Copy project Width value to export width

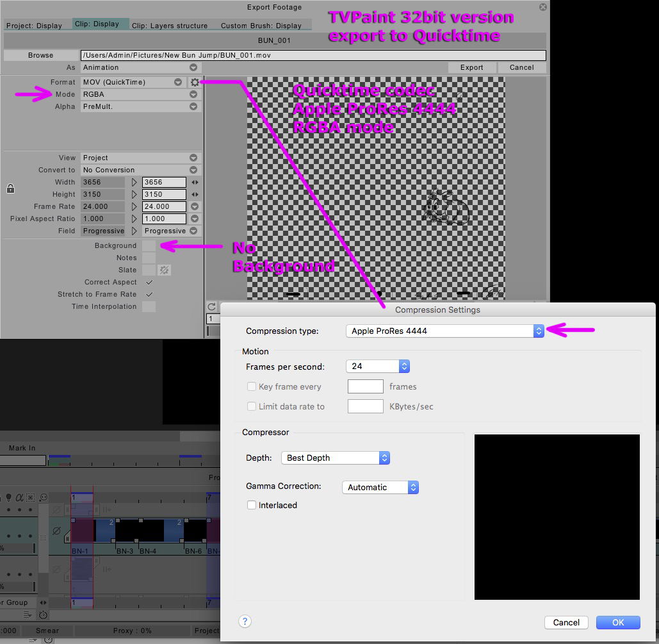tap(134, 182)
